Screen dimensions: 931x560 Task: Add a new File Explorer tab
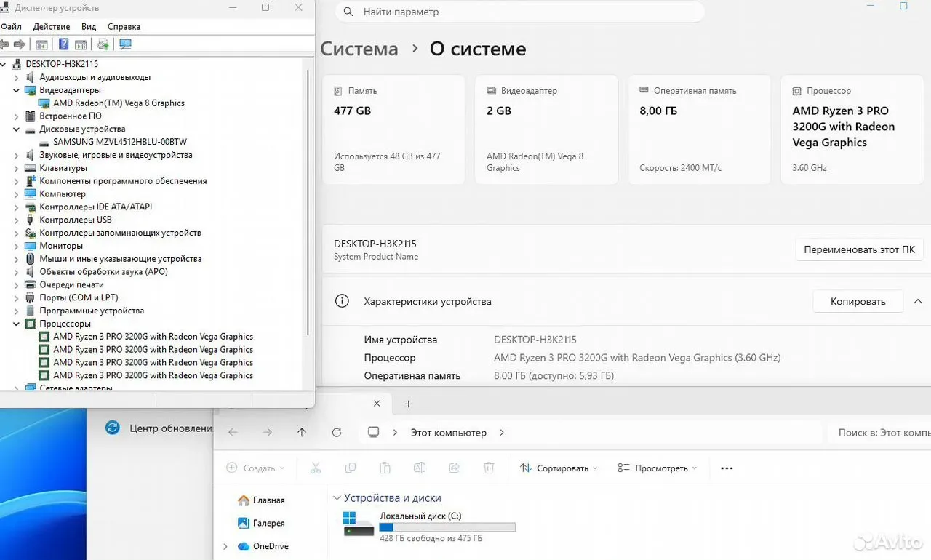pyautogui.click(x=409, y=404)
